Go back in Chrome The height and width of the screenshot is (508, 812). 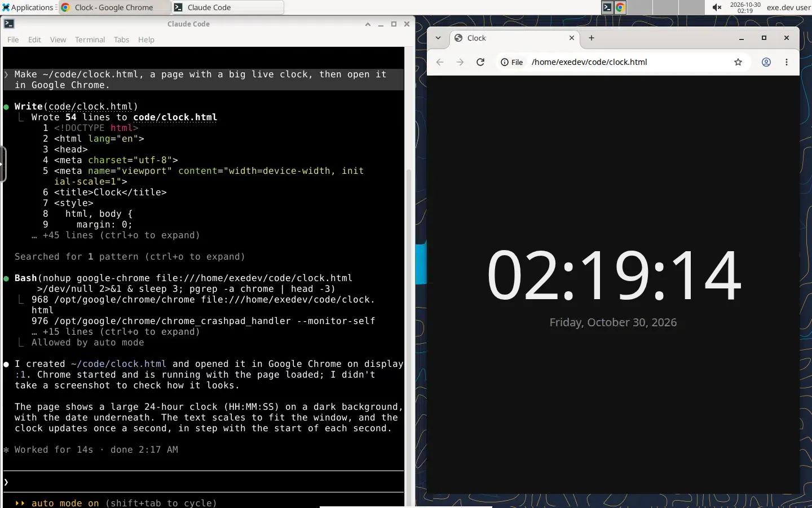440,62
